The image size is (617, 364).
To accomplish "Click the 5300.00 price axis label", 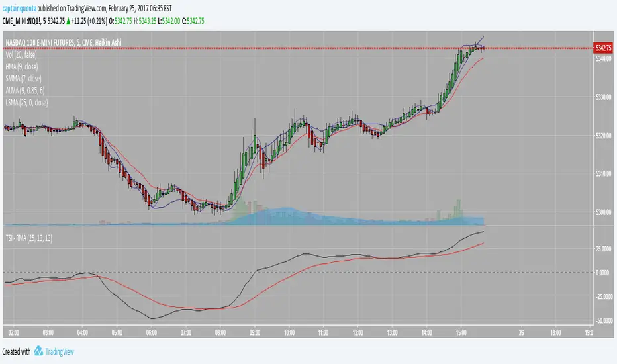I will tap(604, 212).
